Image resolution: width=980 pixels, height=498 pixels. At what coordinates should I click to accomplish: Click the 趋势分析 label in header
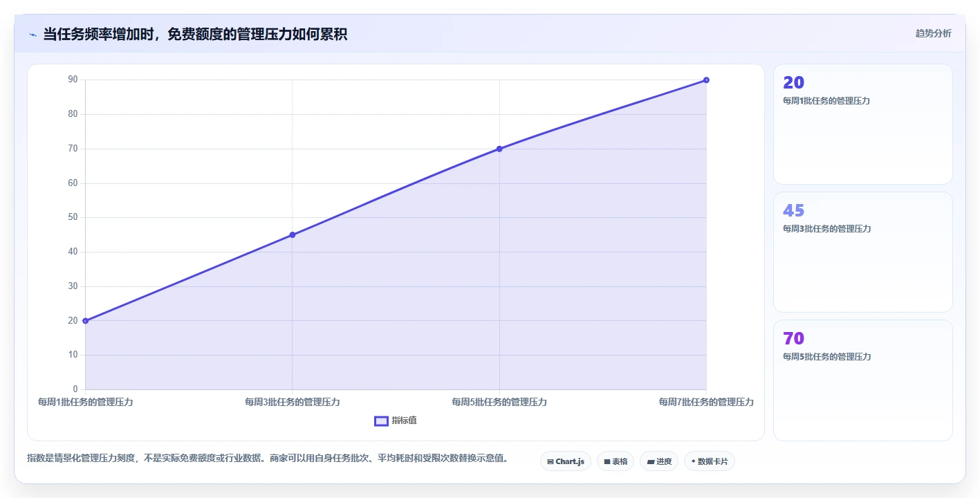pyautogui.click(x=933, y=33)
